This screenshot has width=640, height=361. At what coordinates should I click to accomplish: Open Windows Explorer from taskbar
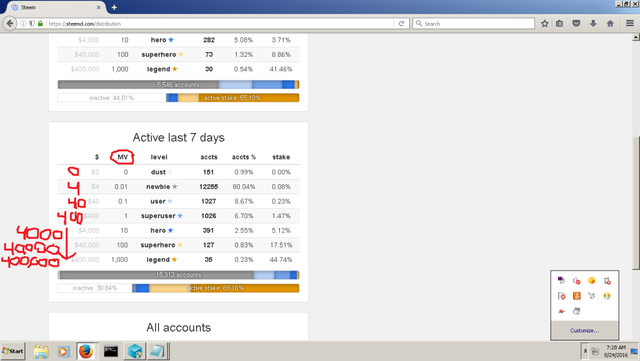(41, 351)
